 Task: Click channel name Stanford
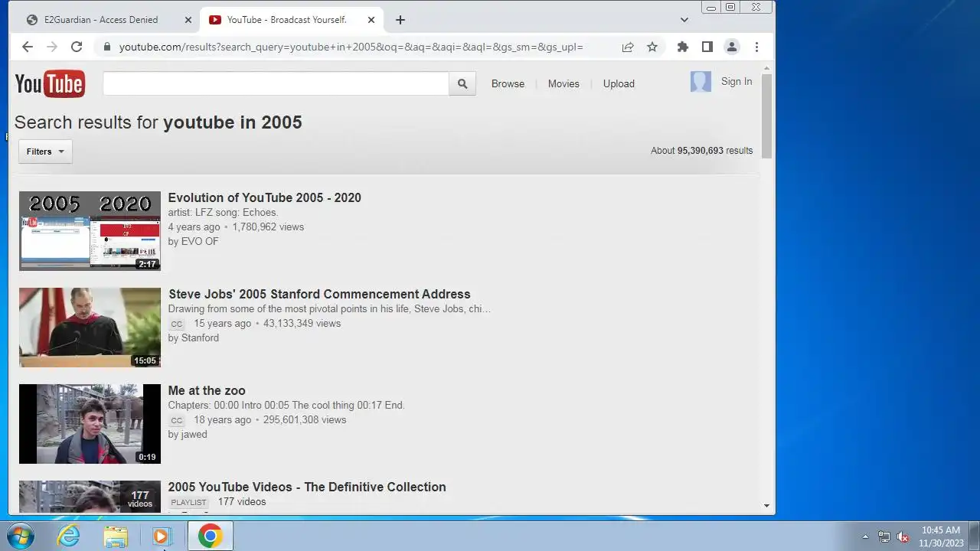tap(200, 337)
